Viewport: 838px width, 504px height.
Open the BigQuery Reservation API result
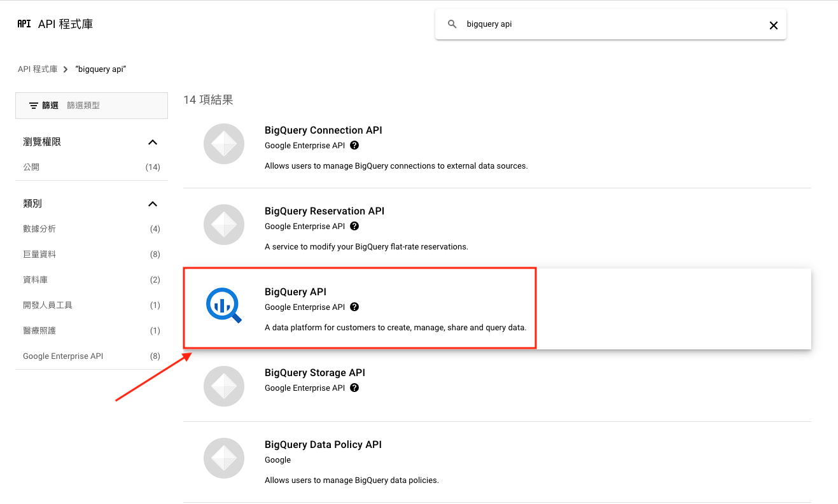coord(325,211)
